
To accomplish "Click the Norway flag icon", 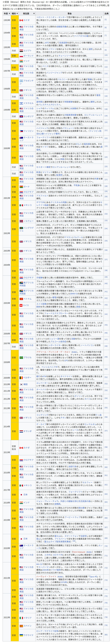I will (x=21, y=221).
